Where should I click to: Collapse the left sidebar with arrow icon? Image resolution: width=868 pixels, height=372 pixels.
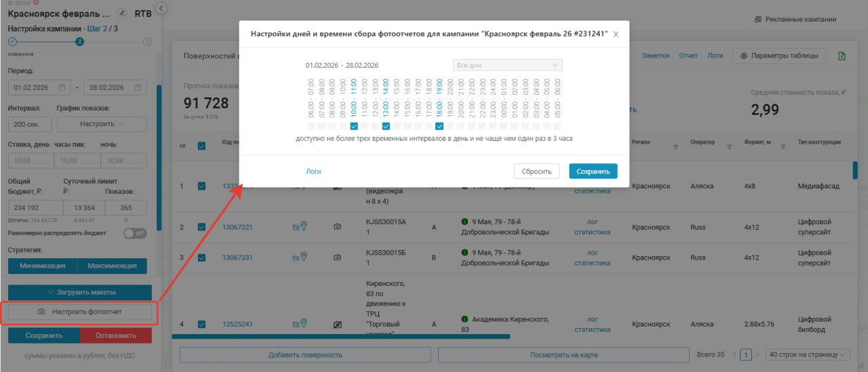161,8
